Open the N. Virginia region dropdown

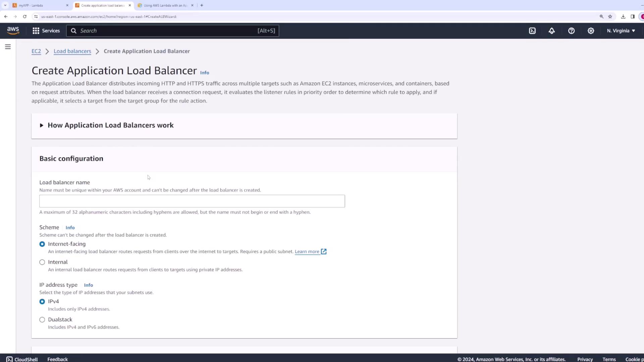pyautogui.click(x=621, y=31)
